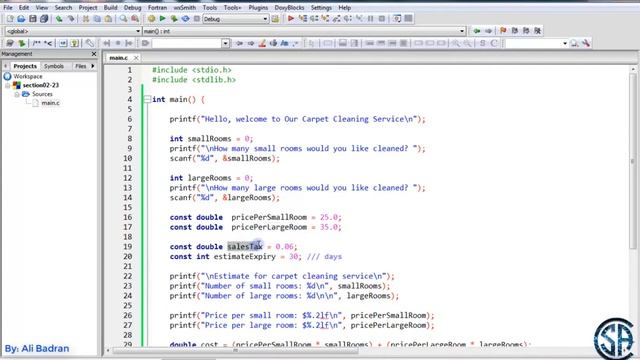Click the Copy toolbar icon
Screen dimensions: 640x360
point(97,19)
